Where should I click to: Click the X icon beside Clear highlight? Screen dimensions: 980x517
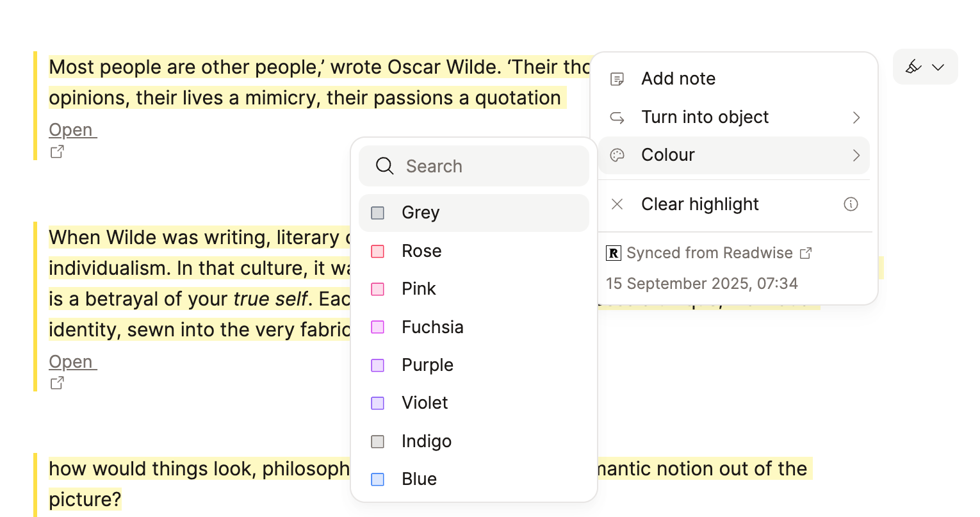pyautogui.click(x=617, y=204)
